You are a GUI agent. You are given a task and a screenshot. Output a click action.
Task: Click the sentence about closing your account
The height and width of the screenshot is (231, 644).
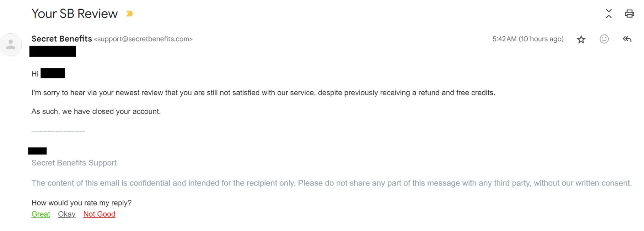(x=96, y=111)
